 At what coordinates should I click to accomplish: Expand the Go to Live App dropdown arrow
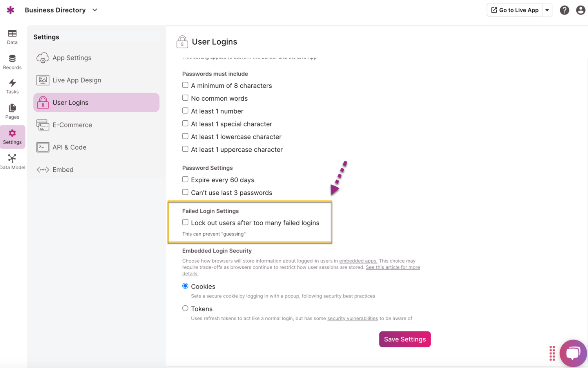[547, 10]
